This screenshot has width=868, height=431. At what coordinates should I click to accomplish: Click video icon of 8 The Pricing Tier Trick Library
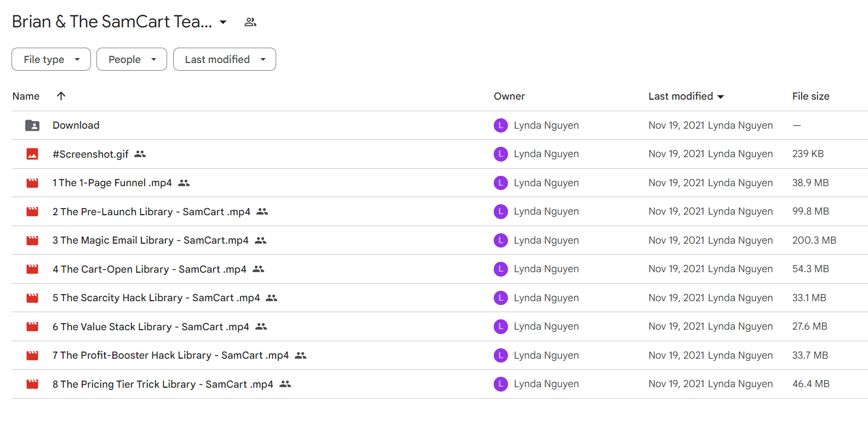32,384
